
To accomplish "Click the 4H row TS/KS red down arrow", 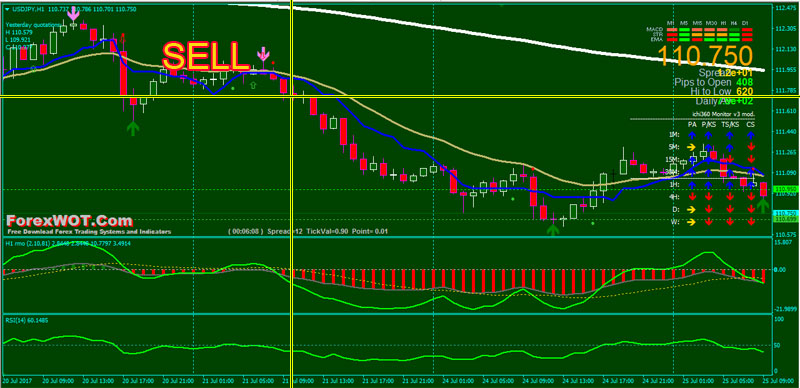I will [730, 197].
